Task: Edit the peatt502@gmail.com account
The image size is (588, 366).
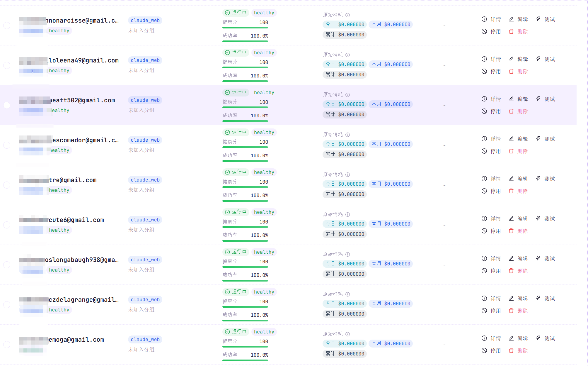Action: (518, 99)
